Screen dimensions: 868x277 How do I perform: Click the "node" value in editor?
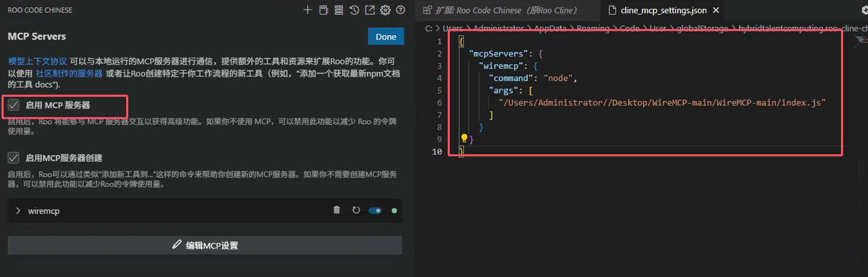point(558,78)
